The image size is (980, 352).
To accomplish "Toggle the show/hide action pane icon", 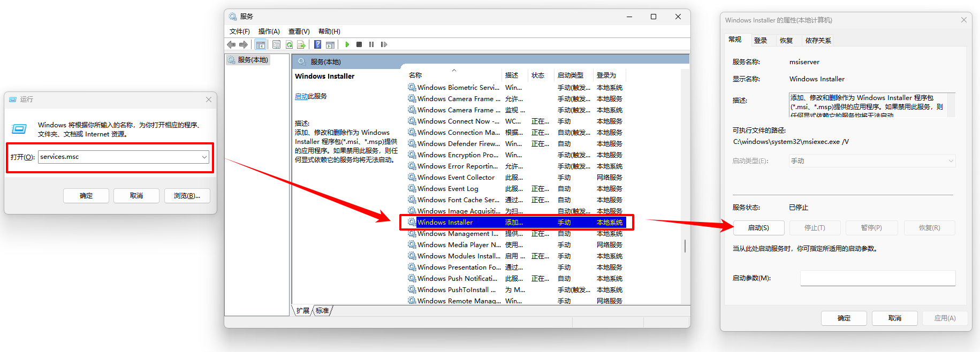I will coord(330,44).
